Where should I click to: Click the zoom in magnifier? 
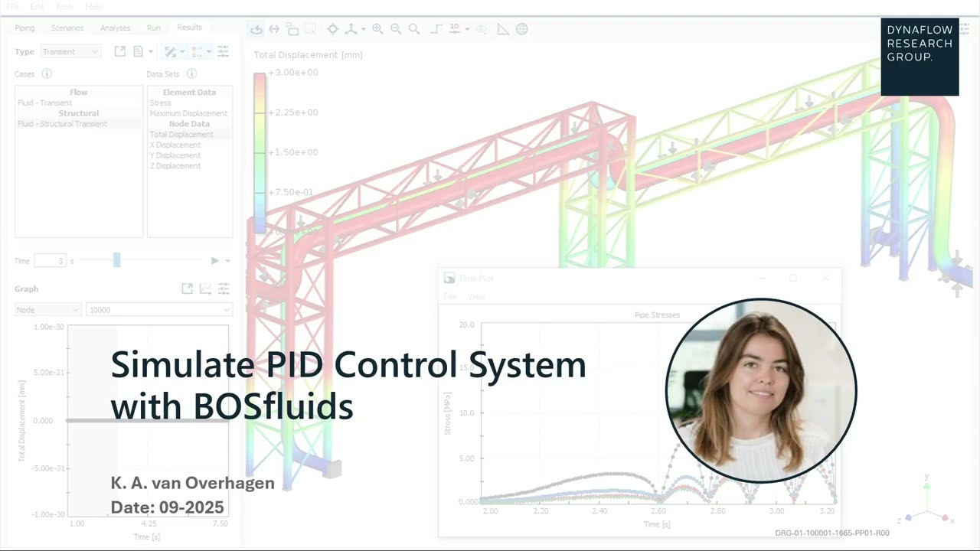click(377, 29)
